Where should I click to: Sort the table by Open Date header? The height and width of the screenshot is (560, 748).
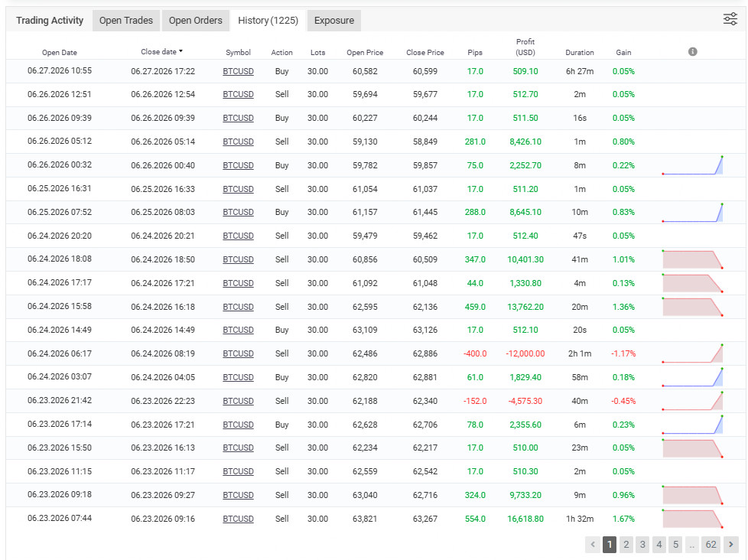click(59, 53)
